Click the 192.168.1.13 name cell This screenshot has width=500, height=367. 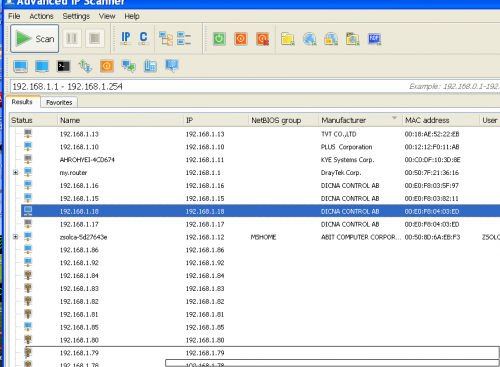coord(79,134)
